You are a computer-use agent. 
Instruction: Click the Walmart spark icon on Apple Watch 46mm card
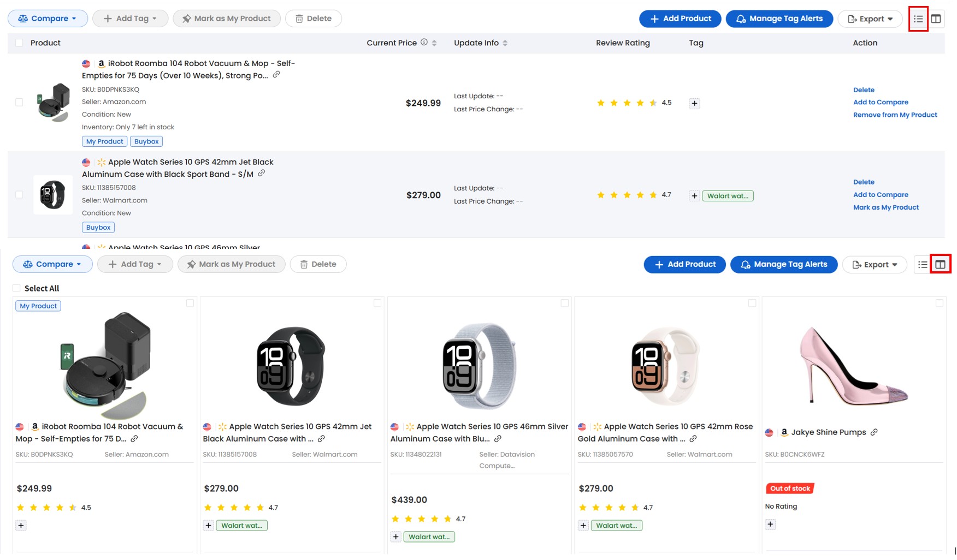click(x=410, y=427)
